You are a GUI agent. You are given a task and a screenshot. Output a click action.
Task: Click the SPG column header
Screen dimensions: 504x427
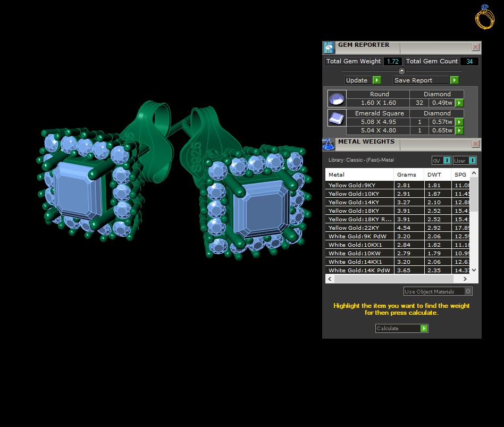460,174
